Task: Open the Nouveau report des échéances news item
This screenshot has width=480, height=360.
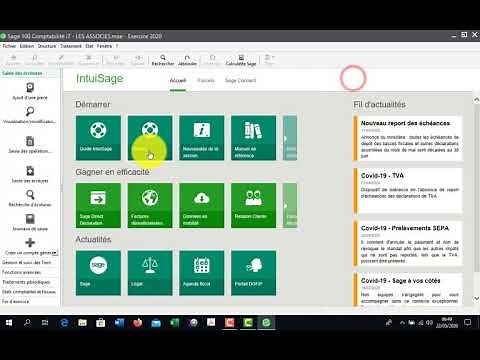Action: coord(408,139)
